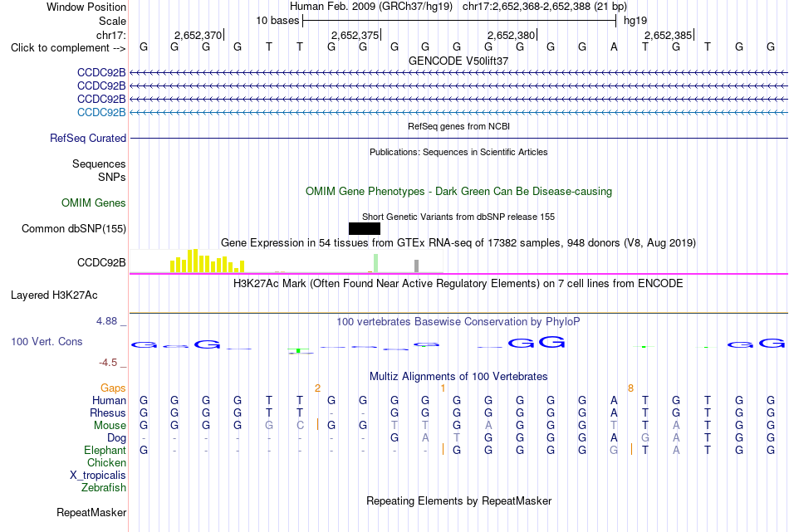The image size is (789, 532).
Task: Click the 2,652,380 position marker
Action: [512, 35]
